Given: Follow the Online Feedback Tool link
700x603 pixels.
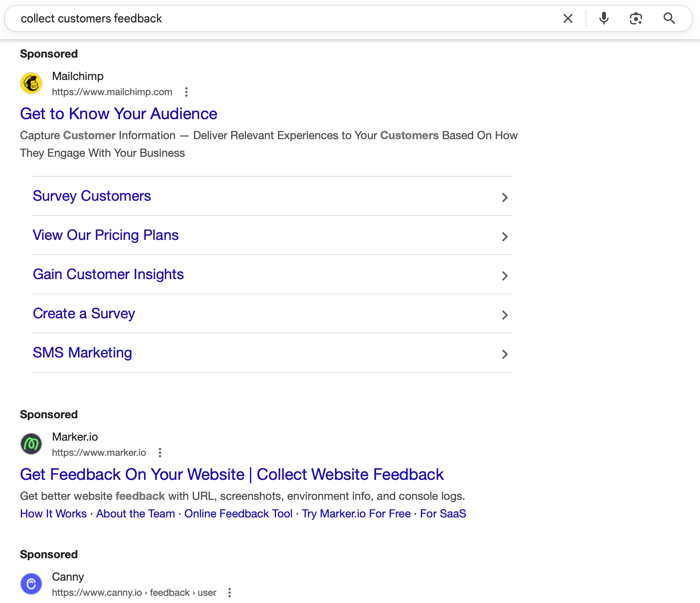Looking at the screenshot, I should 238,513.
